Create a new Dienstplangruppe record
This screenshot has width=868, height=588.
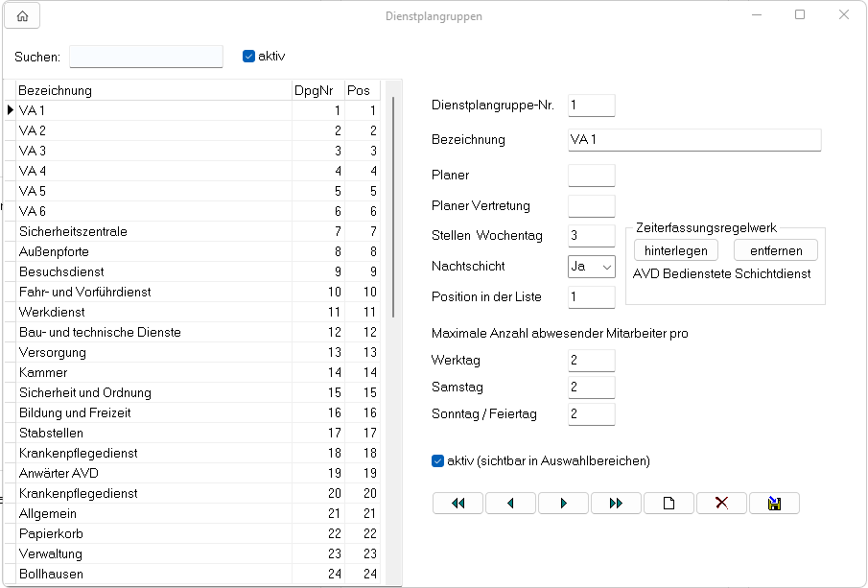coord(669,503)
